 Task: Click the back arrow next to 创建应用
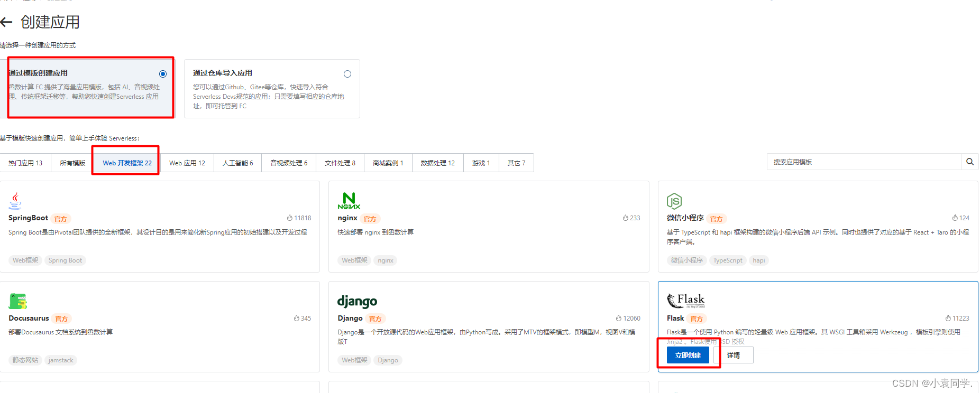(x=6, y=22)
